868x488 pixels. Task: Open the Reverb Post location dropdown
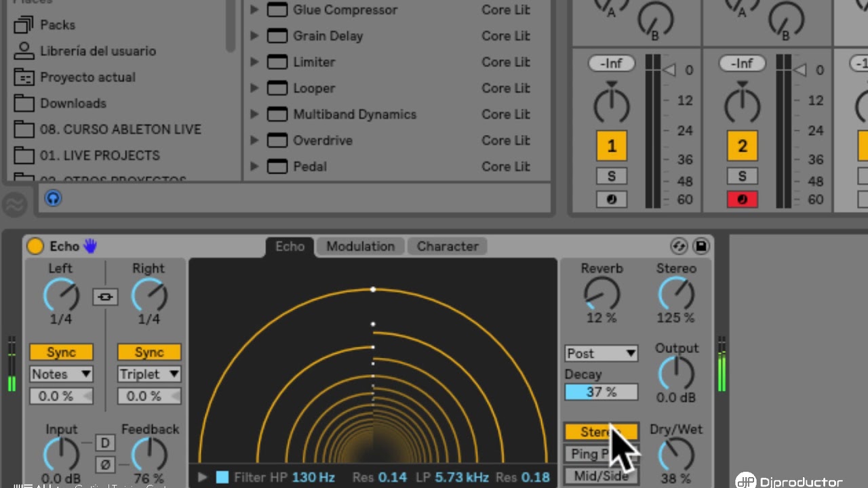click(601, 353)
